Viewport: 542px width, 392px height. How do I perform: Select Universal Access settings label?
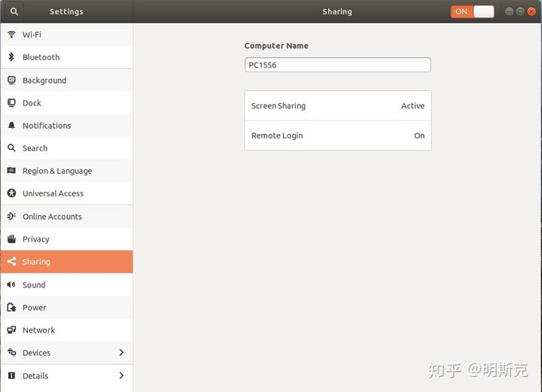tap(53, 193)
